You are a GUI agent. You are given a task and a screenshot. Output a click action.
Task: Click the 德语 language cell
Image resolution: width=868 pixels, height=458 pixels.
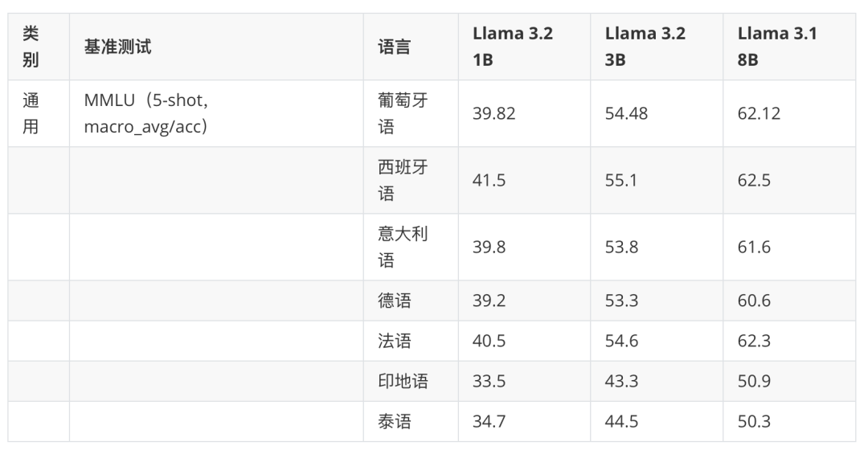[394, 301]
